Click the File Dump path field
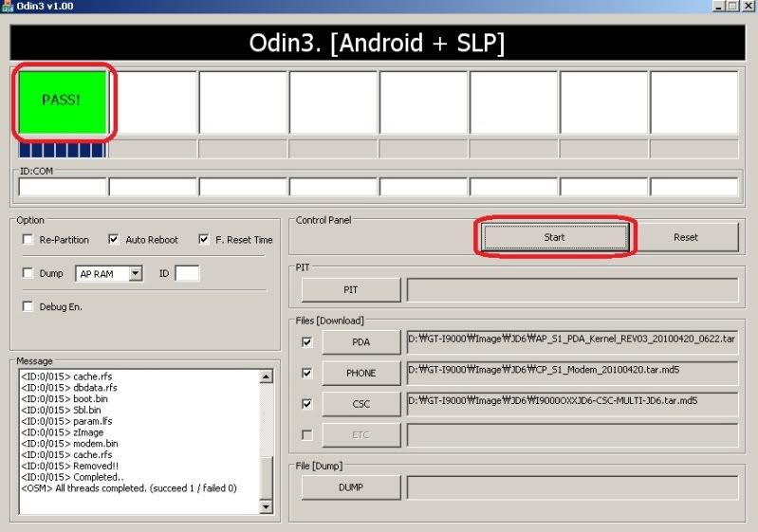Image resolution: width=758 pixels, height=532 pixels. pyautogui.click(x=573, y=487)
